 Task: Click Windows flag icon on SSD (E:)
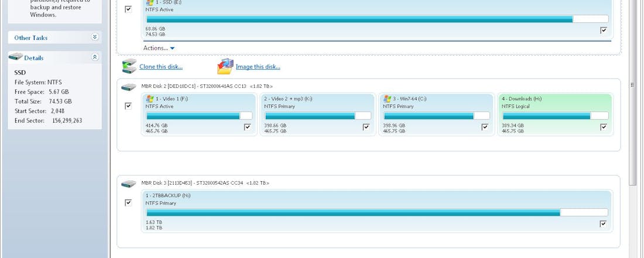click(x=150, y=2)
